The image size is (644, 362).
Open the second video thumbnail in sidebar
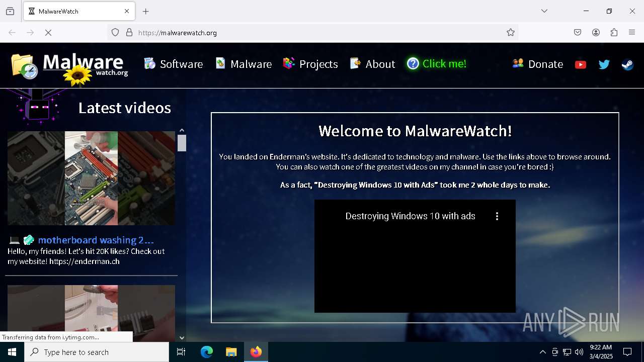pos(91,313)
